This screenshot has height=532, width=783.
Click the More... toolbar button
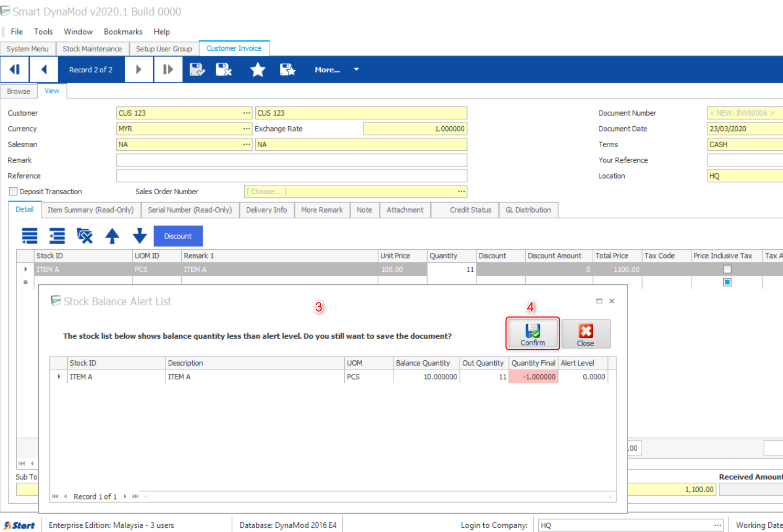pyautogui.click(x=327, y=70)
